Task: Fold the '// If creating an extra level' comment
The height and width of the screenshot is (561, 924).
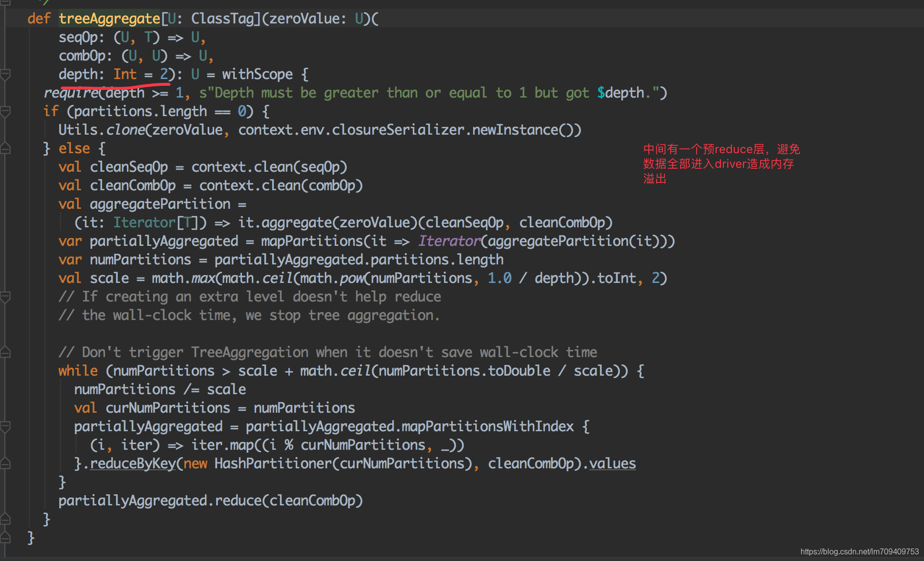Action: coord(5,297)
